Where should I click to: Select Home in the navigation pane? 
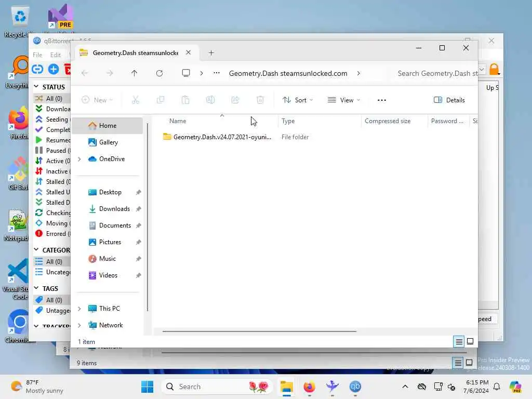coord(108,126)
